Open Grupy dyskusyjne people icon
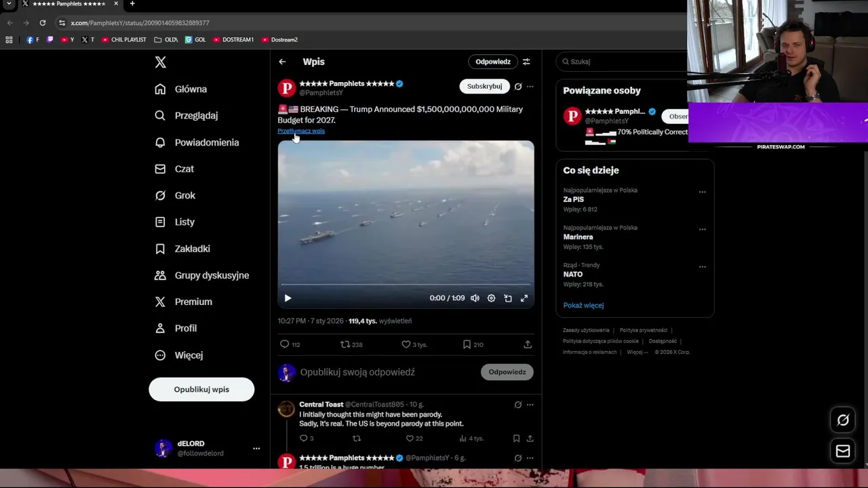 (160, 275)
